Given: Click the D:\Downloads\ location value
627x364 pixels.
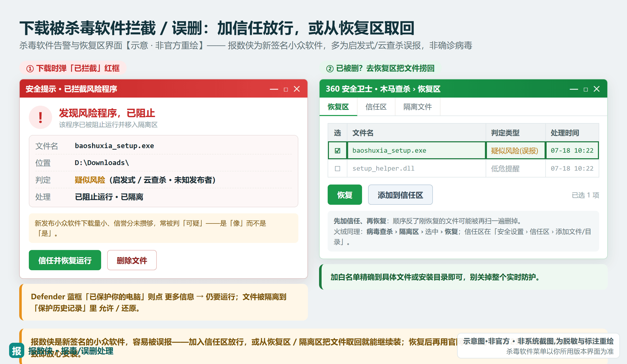Looking at the screenshot, I should click(102, 163).
